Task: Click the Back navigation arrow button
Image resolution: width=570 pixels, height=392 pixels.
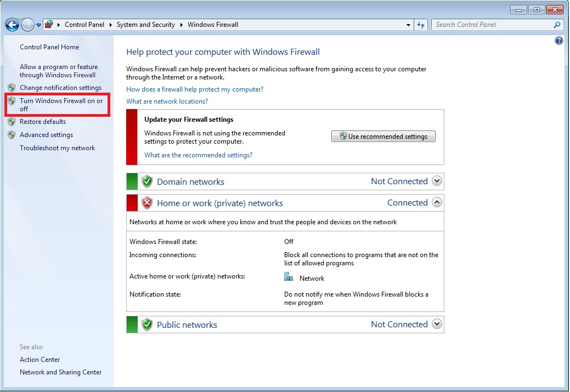Action: pos(12,25)
